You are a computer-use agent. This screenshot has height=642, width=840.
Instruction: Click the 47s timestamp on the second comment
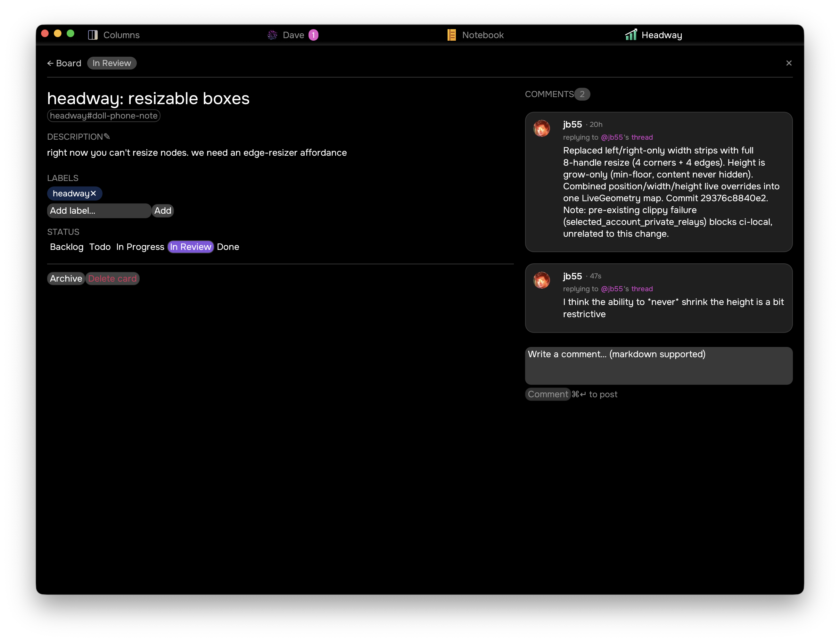(596, 276)
